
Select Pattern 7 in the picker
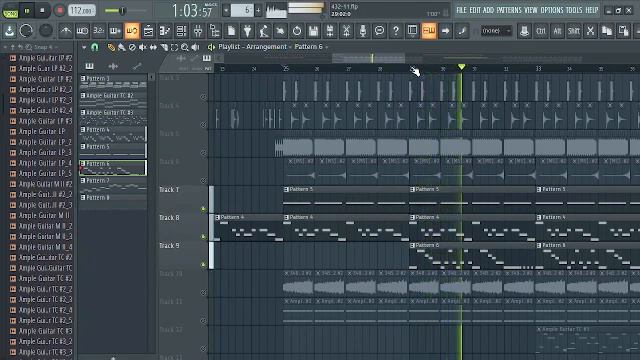113,185
